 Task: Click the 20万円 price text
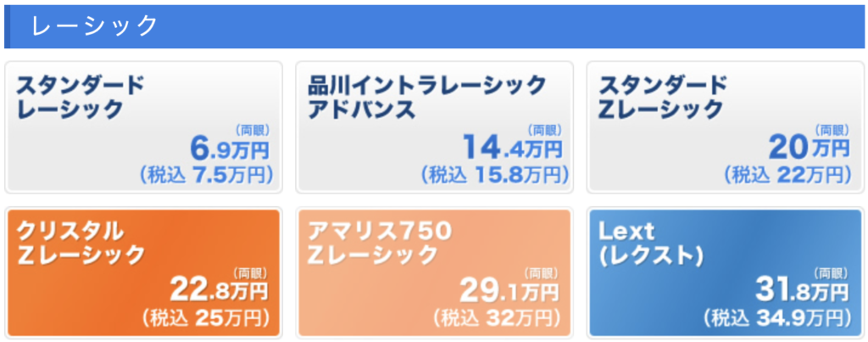point(809,149)
